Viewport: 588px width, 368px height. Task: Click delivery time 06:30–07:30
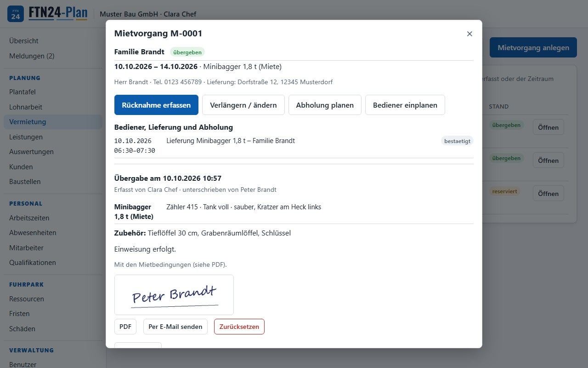click(135, 150)
